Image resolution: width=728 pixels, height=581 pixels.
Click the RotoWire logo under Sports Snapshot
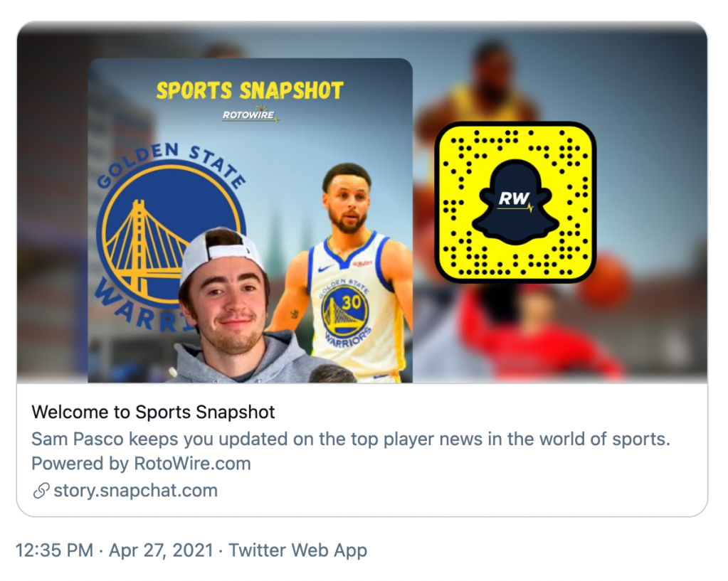pos(250,114)
